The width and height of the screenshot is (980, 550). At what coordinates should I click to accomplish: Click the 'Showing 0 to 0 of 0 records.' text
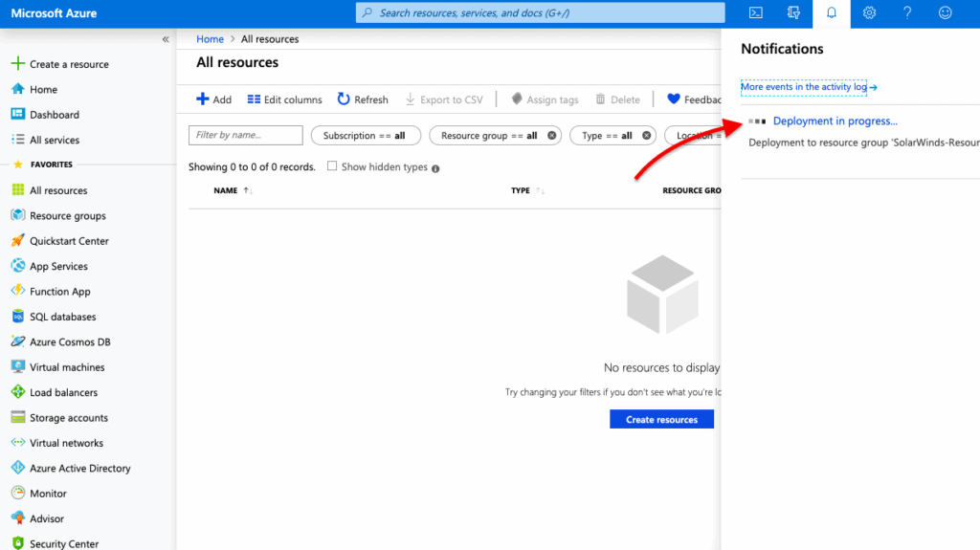[x=252, y=166]
